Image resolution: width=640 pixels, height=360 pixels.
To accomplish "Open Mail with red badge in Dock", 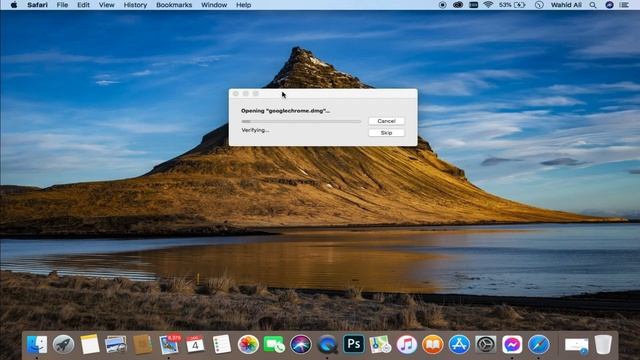I will 169,344.
